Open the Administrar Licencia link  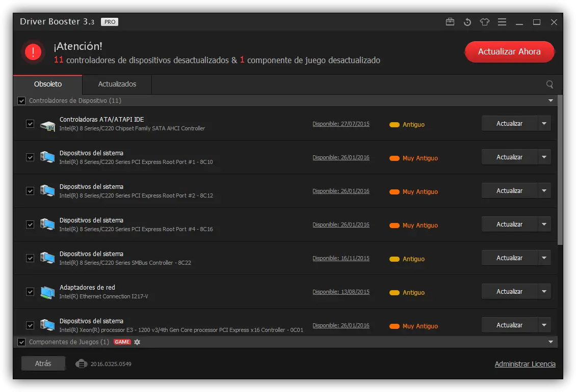(525, 364)
